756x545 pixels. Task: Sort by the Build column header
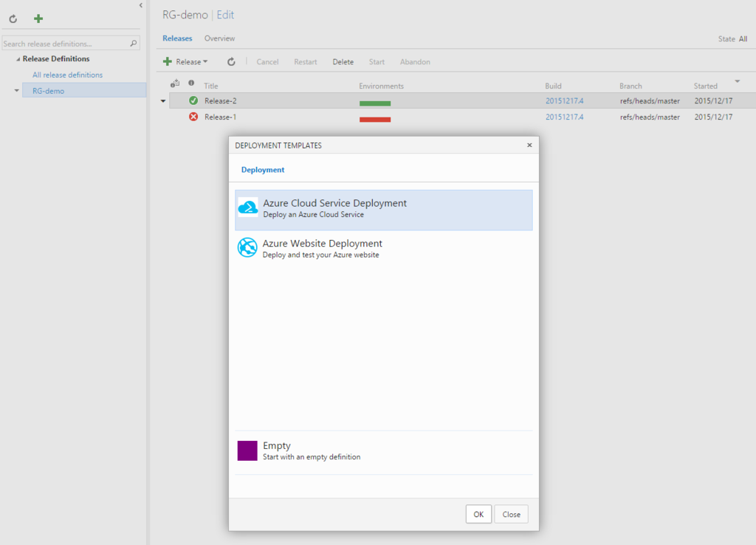553,86
